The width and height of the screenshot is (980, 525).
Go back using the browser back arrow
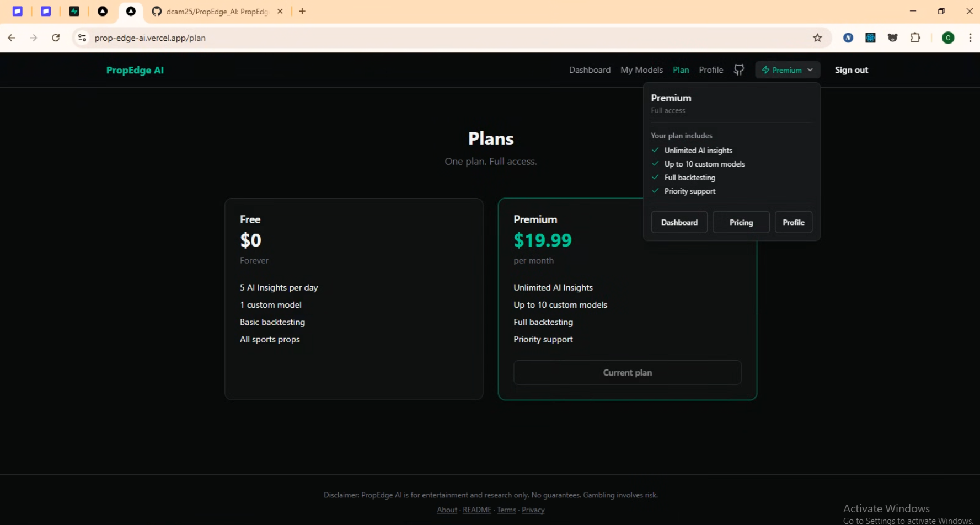point(12,38)
